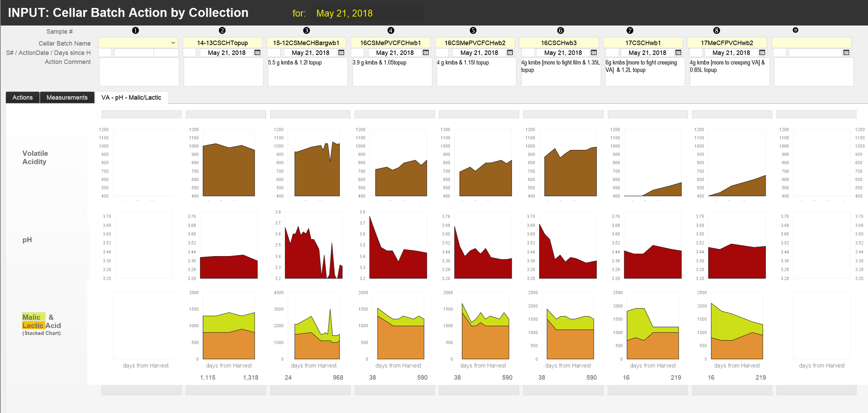Click the '(Stacked Chart)' label
Image resolution: width=868 pixels, height=413 pixels.
click(x=42, y=333)
